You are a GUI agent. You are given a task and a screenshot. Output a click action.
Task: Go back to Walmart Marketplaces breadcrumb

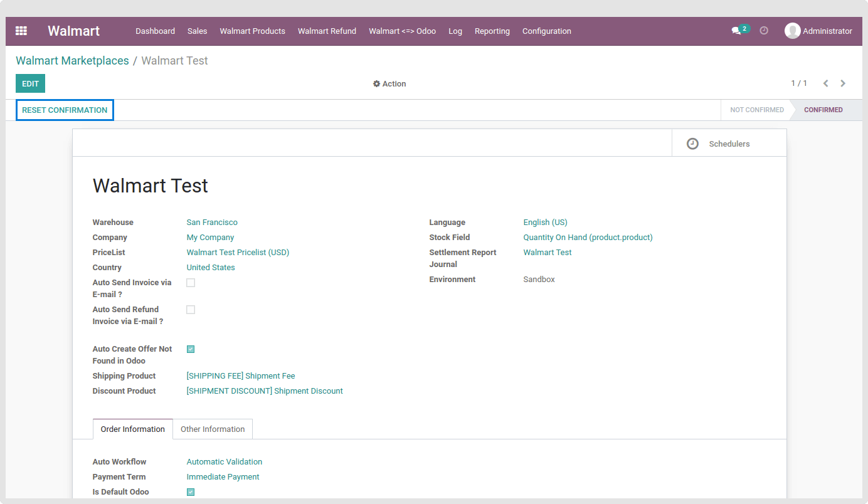click(72, 61)
